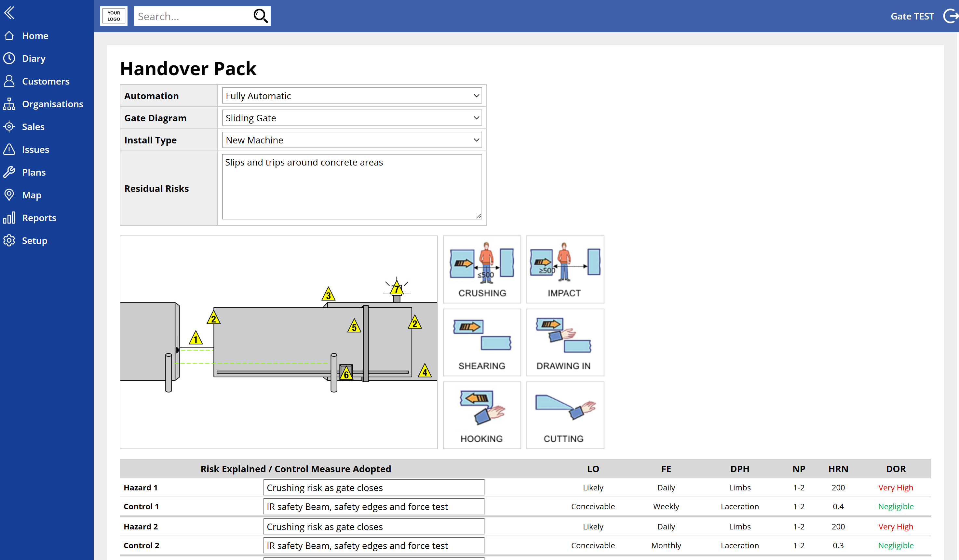959x560 pixels.
Task: Open Organisations menu item
Action: point(52,104)
